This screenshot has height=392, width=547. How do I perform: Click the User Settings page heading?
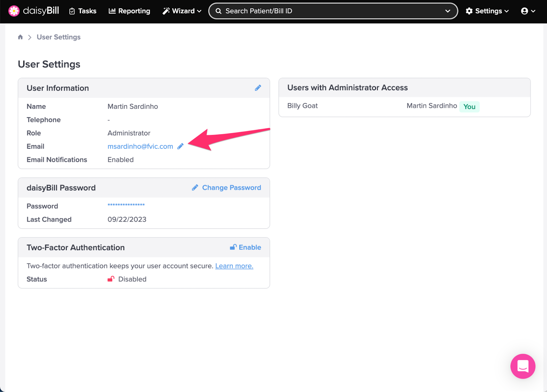pyautogui.click(x=49, y=64)
